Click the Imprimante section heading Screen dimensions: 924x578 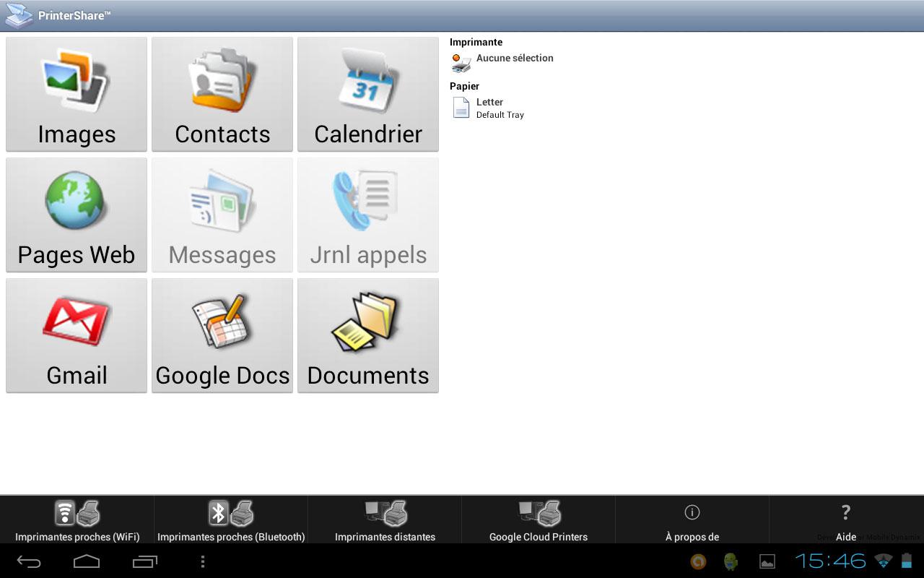(476, 42)
